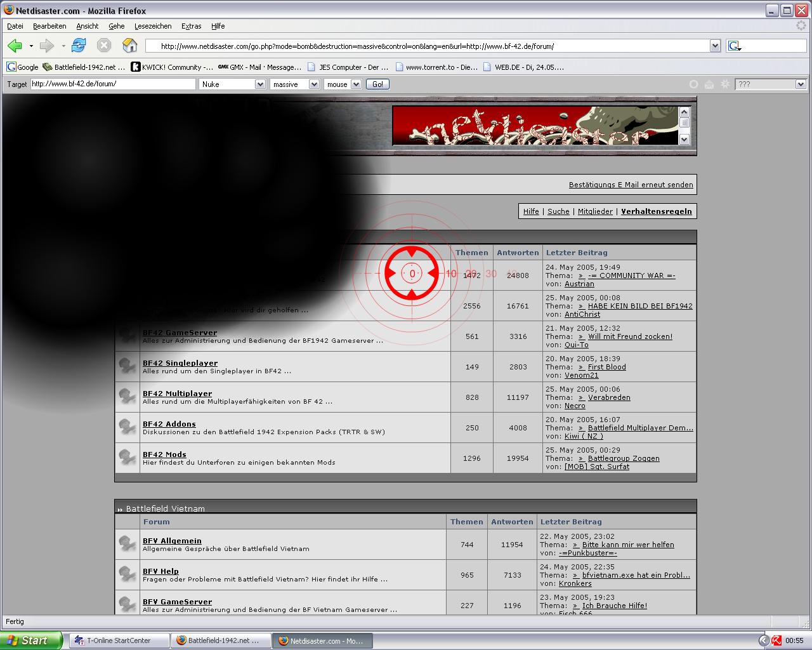
Task: Click the BFV Help forum status icon
Action: 128,574
